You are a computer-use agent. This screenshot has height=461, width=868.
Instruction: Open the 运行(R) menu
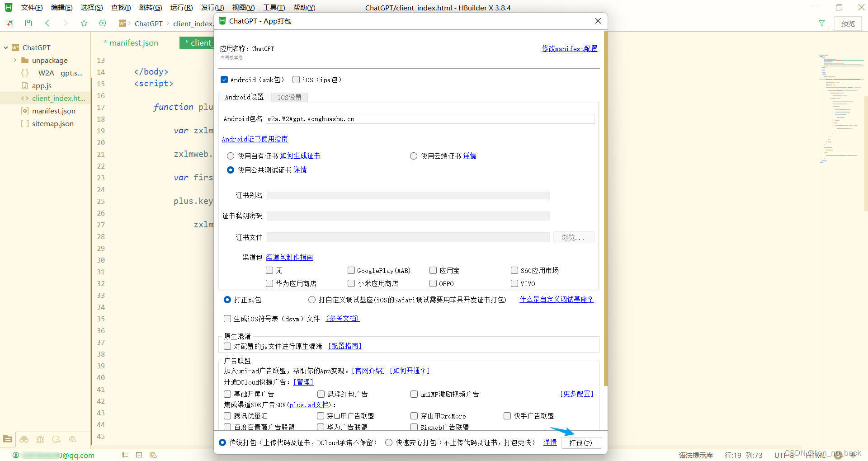pyautogui.click(x=181, y=8)
